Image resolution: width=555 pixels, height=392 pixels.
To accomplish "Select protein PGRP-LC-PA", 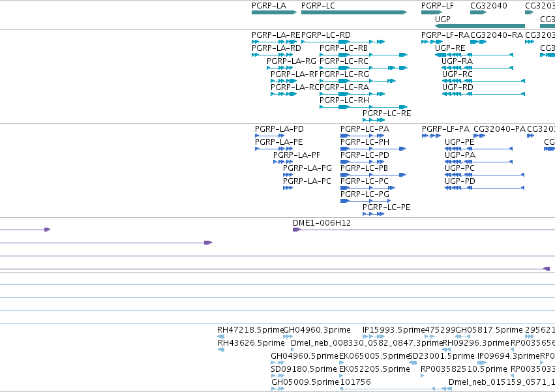I will click(x=363, y=136).
